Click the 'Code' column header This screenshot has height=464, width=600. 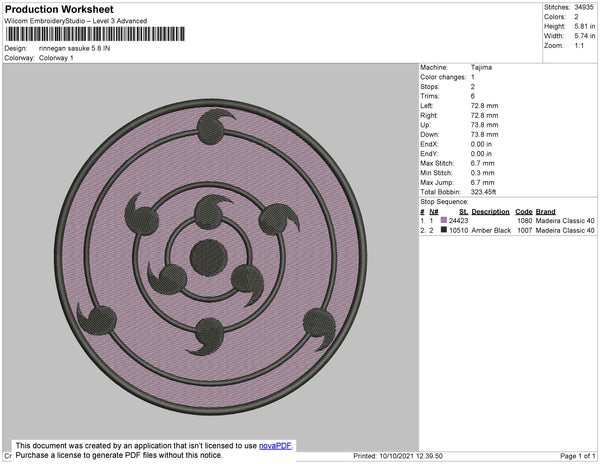click(524, 212)
